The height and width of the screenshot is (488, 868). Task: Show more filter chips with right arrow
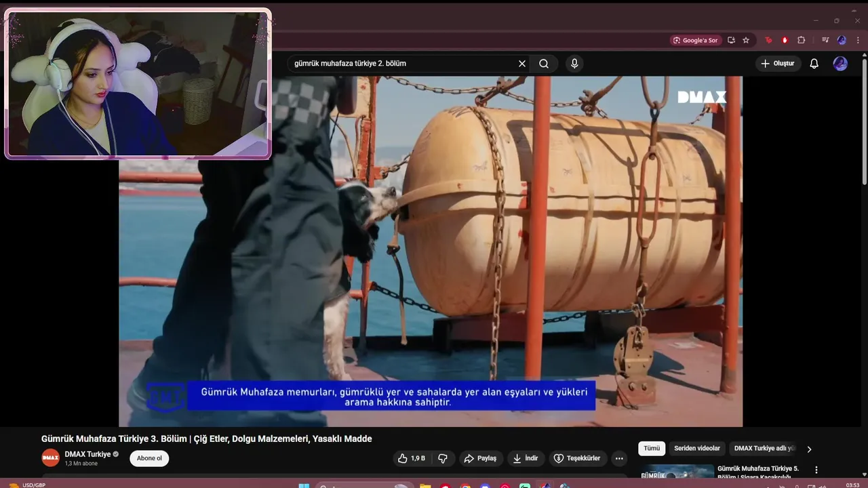[x=809, y=449]
